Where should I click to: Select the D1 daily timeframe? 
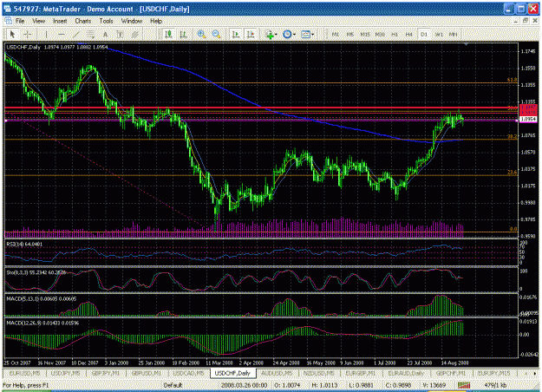[424, 34]
